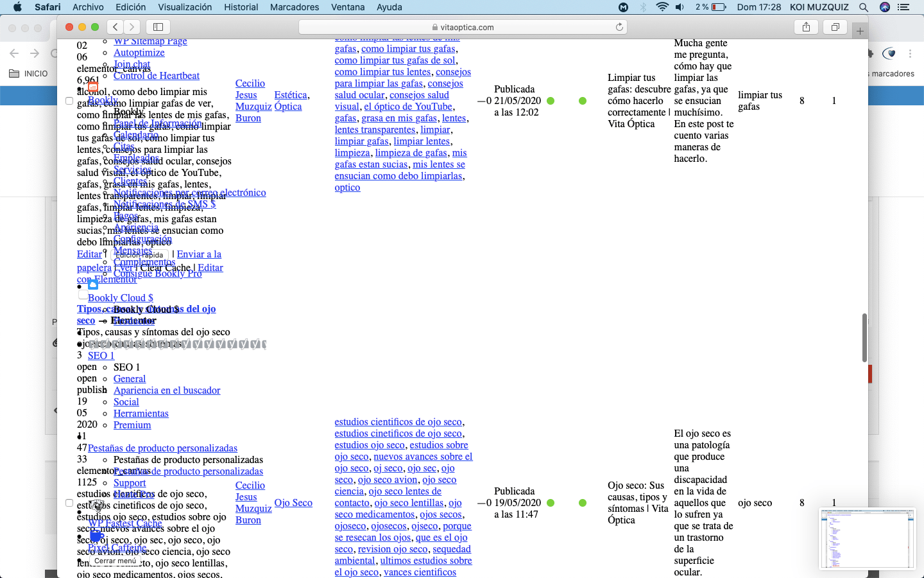
Task: Click the vitaoptica.com address bar
Action: [463, 27]
